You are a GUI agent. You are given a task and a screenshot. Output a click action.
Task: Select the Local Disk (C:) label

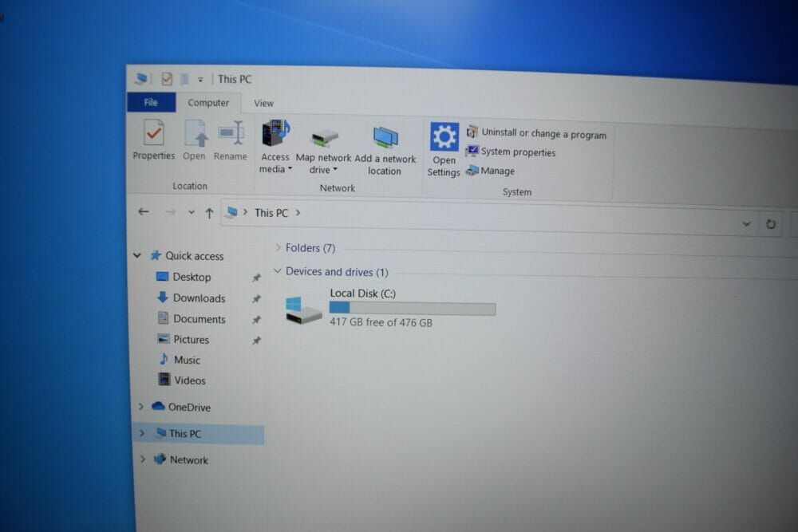tap(363, 293)
